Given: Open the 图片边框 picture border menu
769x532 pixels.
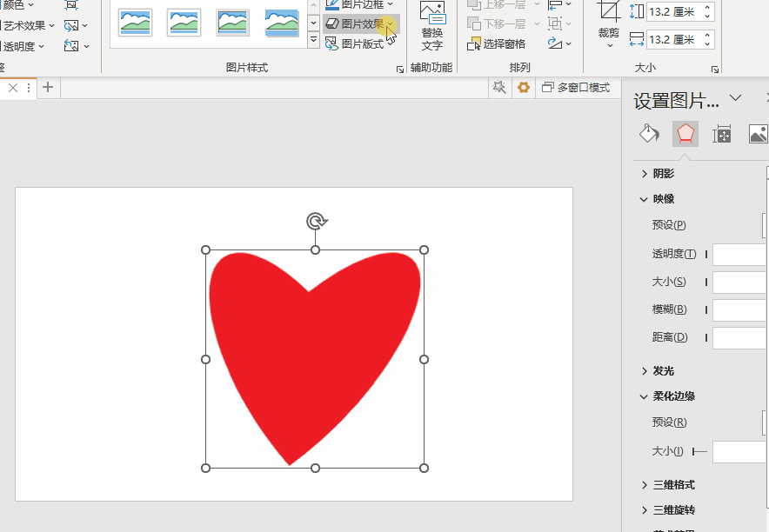Looking at the screenshot, I should [x=359, y=5].
